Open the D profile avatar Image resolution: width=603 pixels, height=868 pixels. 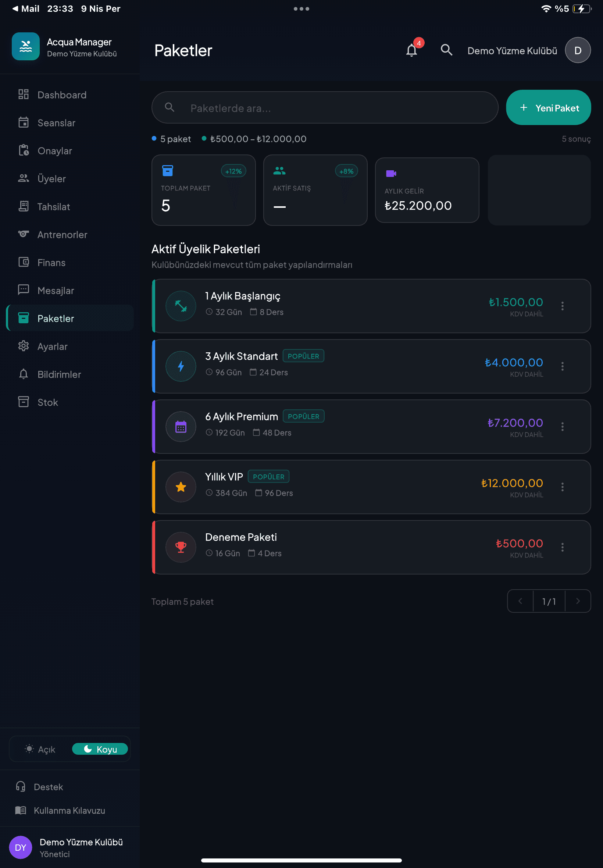pos(577,50)
